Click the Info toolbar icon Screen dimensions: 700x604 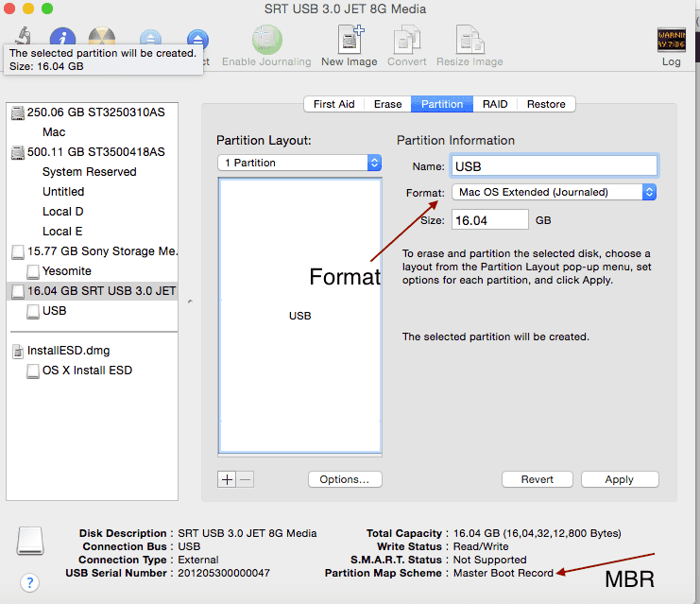click(62, 39)
